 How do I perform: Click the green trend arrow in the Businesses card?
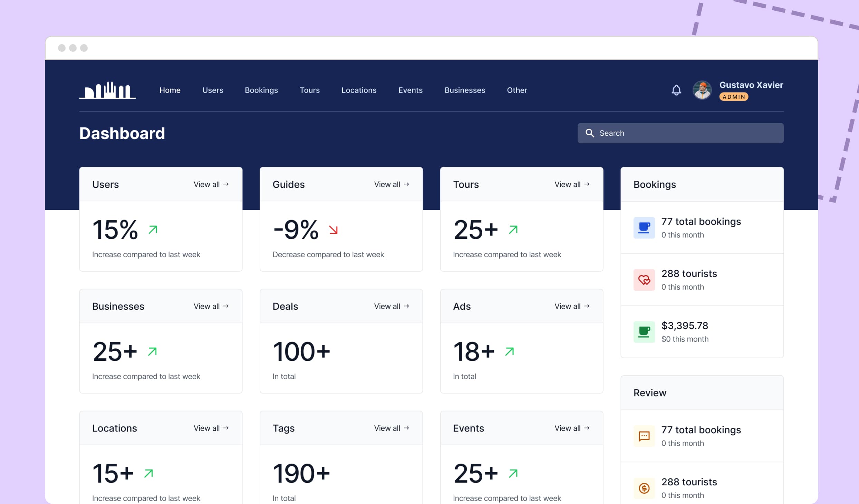[x=152, y=351]
